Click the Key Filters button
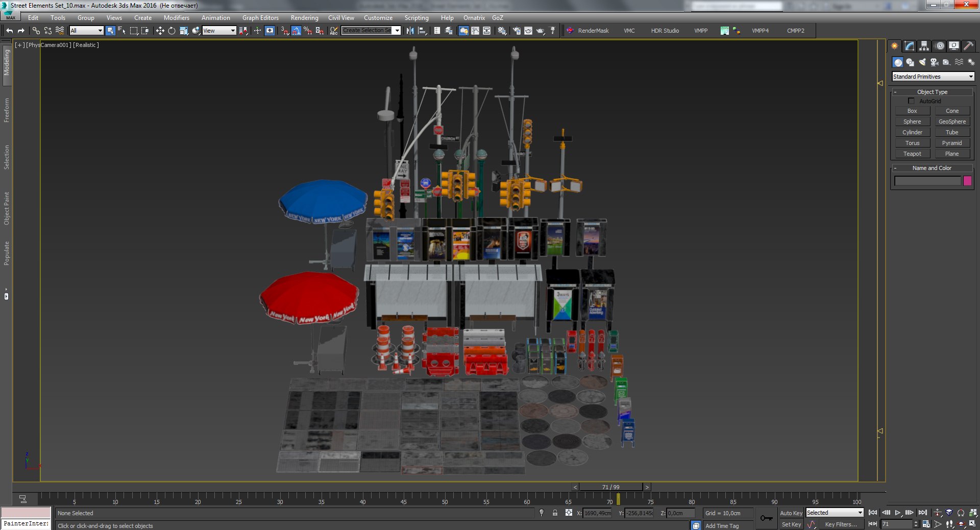 pos(841,524)
